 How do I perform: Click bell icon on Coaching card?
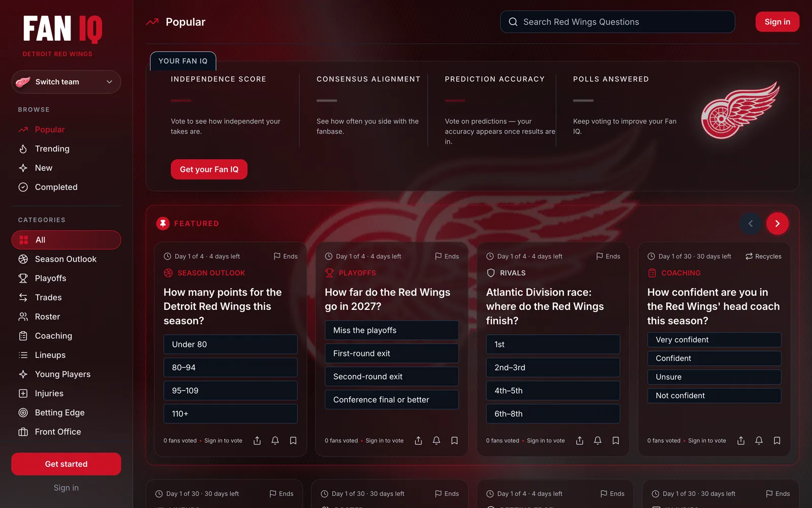759,440
